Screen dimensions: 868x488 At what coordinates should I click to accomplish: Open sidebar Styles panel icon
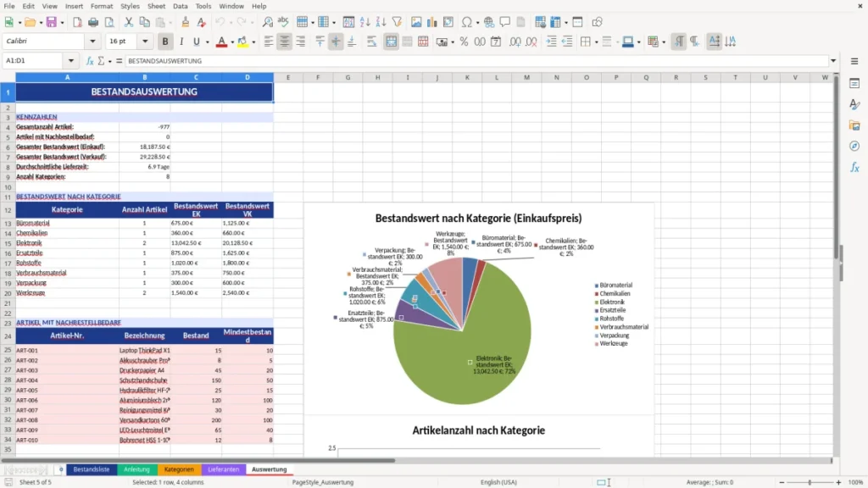(x=854, y=104)
